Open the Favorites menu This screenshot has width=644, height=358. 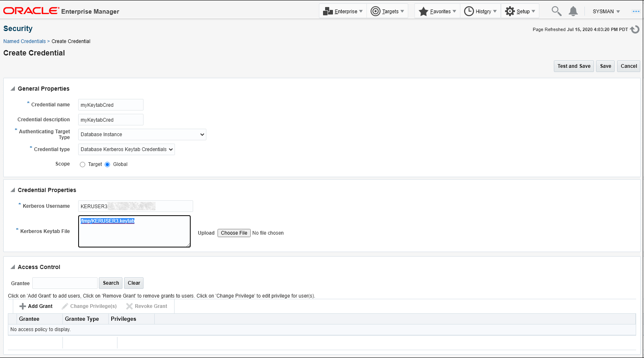438,11
